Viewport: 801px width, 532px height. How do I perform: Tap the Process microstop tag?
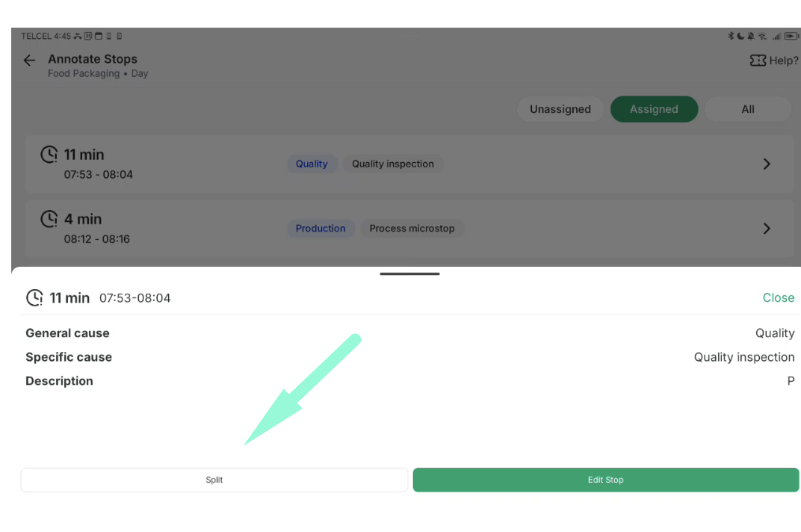coord(412,229)
